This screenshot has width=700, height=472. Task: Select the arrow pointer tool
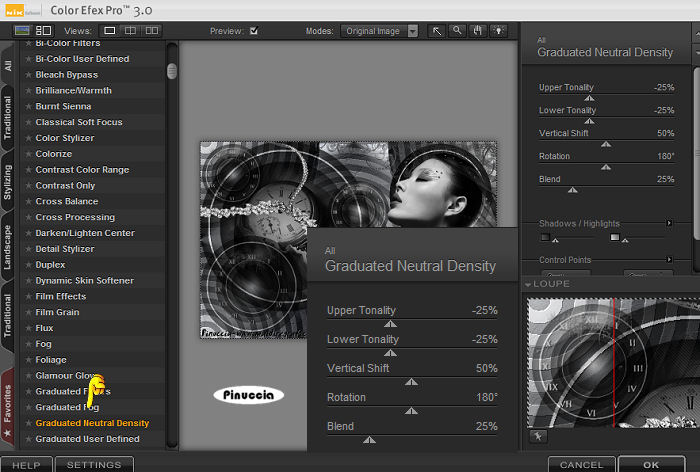(x=437, y=31)
